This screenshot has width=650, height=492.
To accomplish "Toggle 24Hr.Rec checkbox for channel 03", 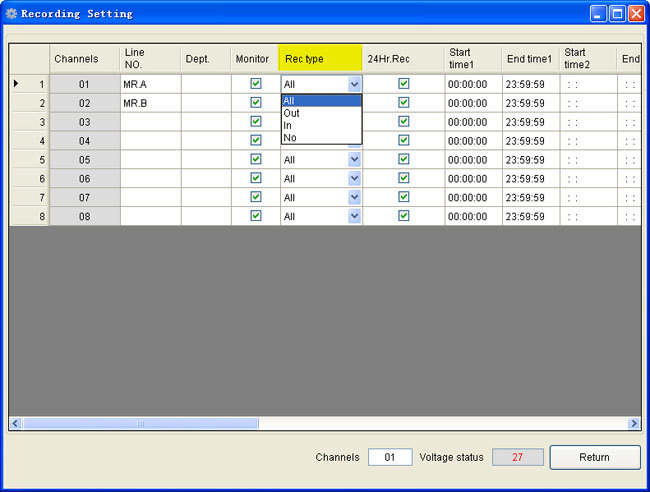I will point(403,121).
